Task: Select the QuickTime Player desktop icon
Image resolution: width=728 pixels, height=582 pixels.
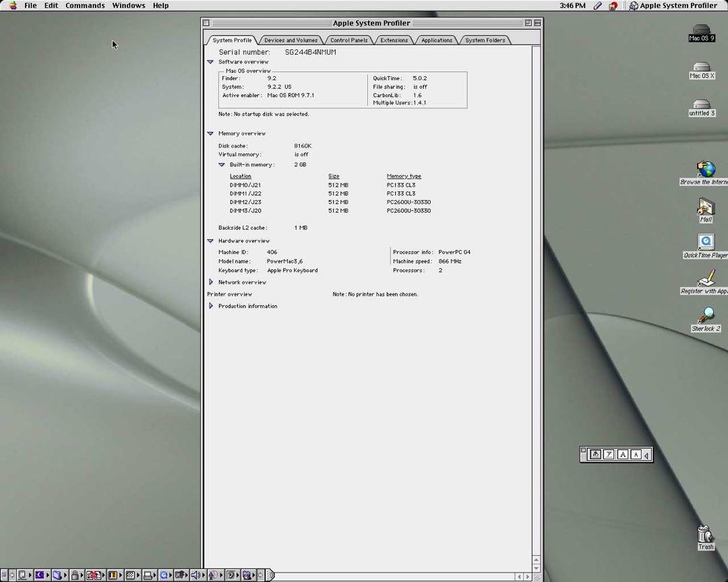Action: [706, 247]
